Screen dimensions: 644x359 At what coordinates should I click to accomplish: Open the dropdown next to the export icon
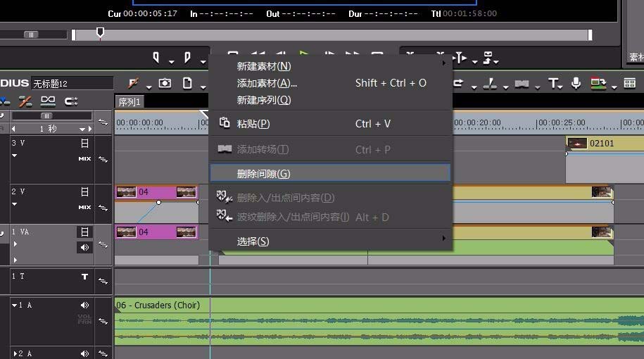pos(614,87)
